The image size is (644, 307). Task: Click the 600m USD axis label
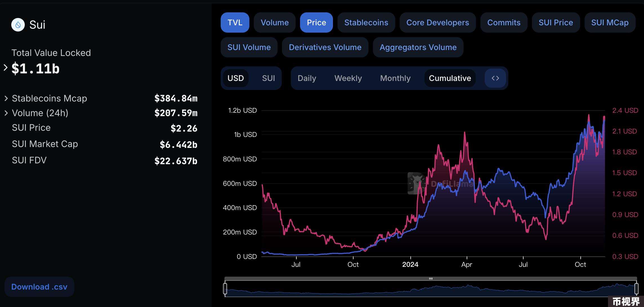point(240,184)
